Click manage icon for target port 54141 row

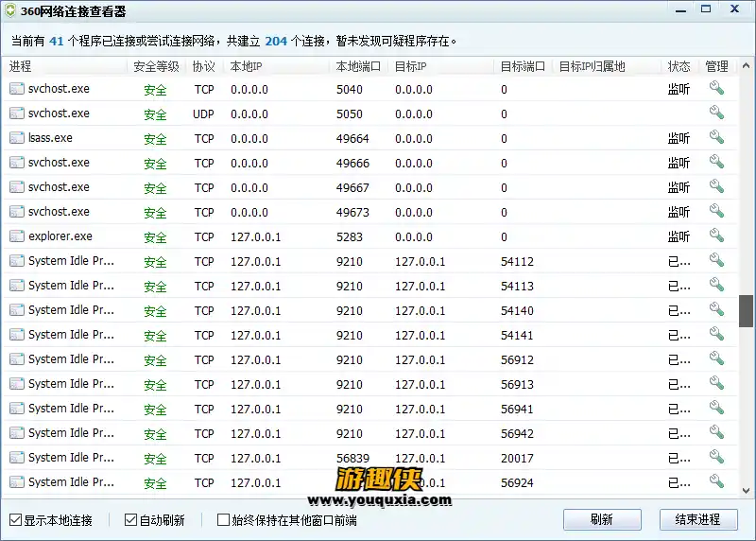[x=716, y=334]
